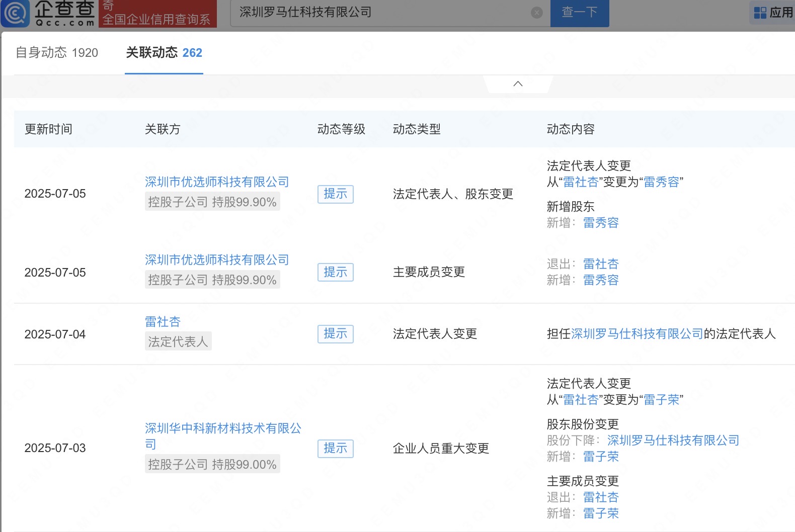Open the 应用 grid icon

point(760,13)
